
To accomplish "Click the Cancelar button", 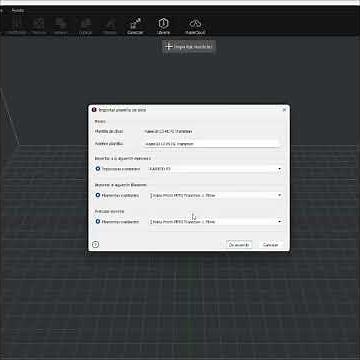I will pyautogui.click(x=270, y=245).
